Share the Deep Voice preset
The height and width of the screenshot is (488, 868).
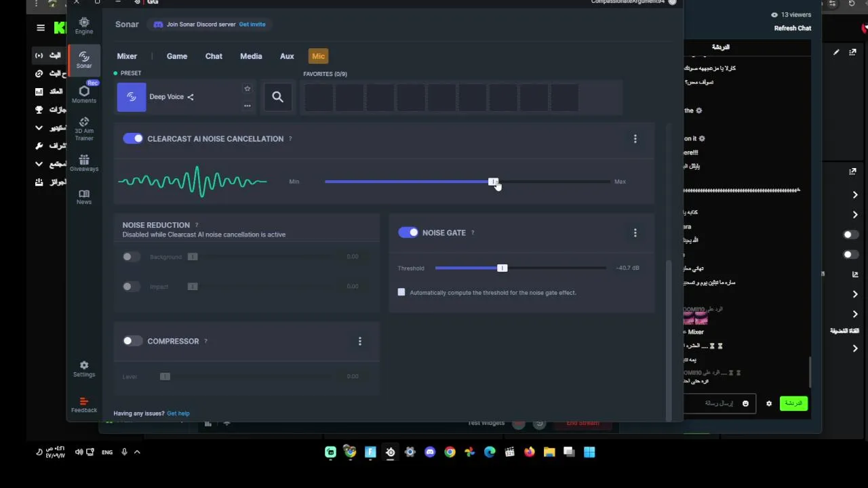coord(191,97)
